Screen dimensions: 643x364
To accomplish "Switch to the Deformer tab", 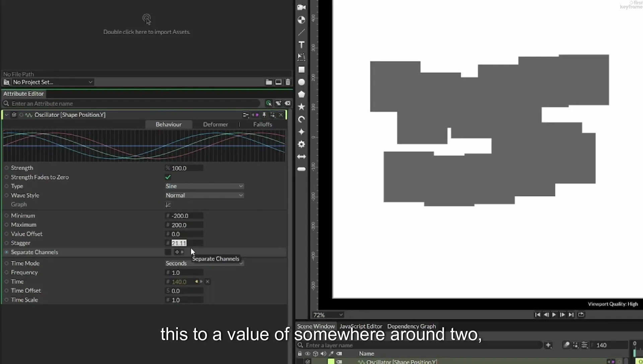I will point(215,124).
